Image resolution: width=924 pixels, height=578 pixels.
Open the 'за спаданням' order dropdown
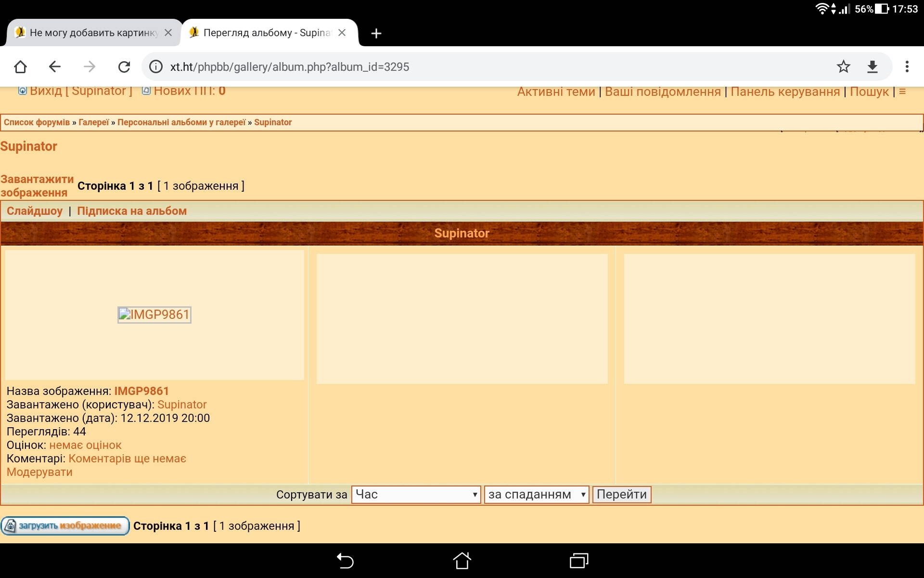click(536, 495)
